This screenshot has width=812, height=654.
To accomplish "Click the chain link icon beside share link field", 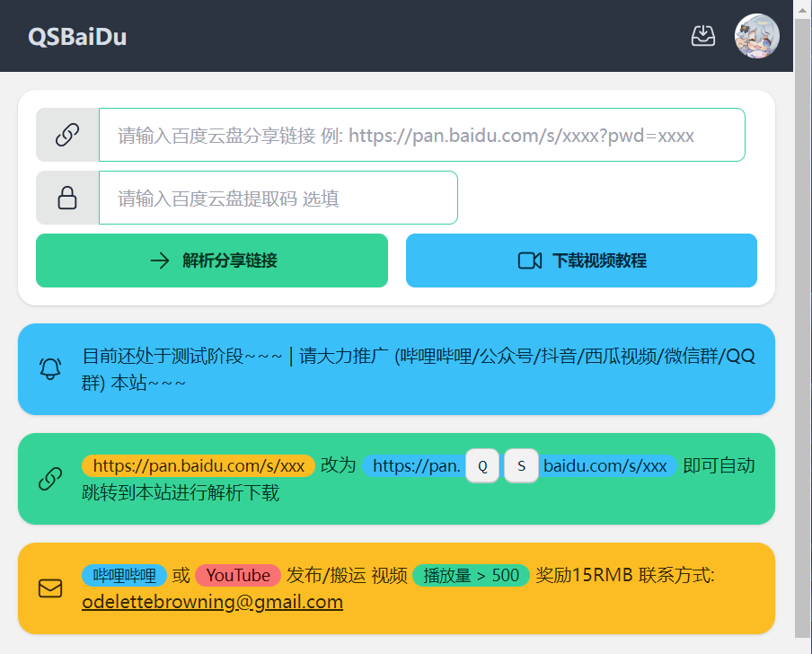I will pyautogui.click(x=67, y=135).
